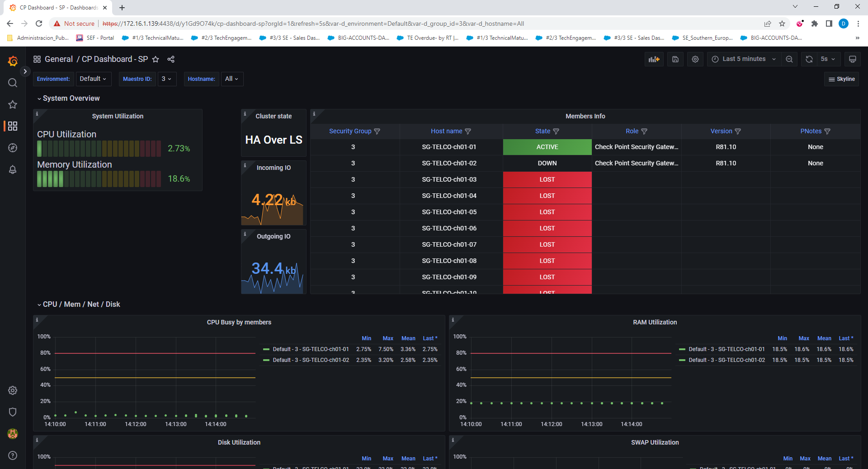Viewport: 868px width, 469px height.
Task: Cycle view mode with monitor icon
Action: pyautogui.click(x=853, y=59)
